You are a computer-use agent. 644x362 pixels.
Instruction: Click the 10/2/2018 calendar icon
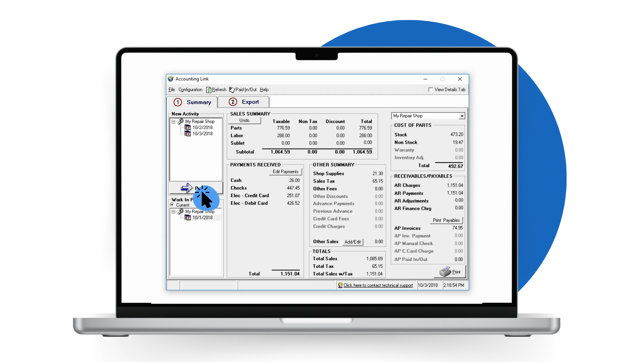[188, 128]
